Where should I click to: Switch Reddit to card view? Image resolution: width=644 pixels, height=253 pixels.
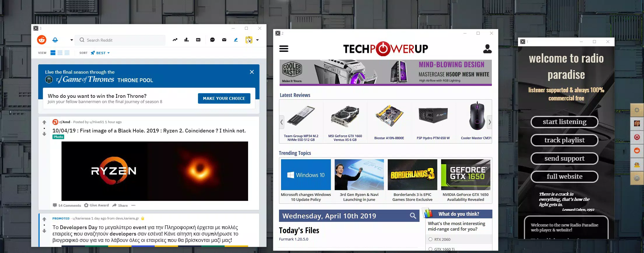pyautogui.click(x=53, y=53)
